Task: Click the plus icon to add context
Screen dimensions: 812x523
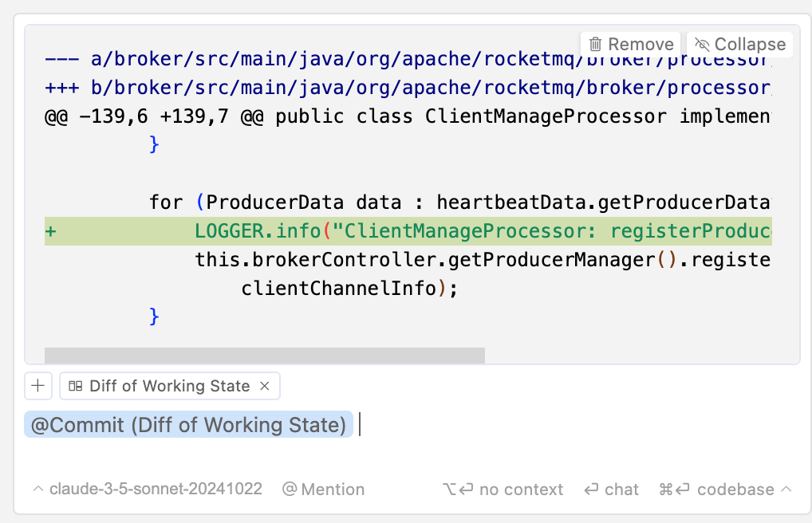Action: (x=37, y=386)
